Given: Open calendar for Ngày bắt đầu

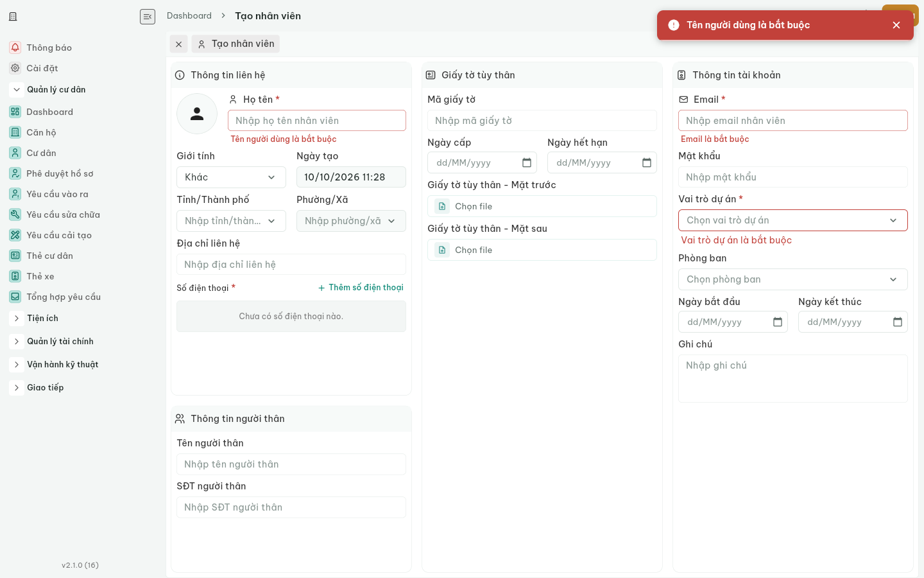Looking at the screenshot, I should tap(778, 322).
